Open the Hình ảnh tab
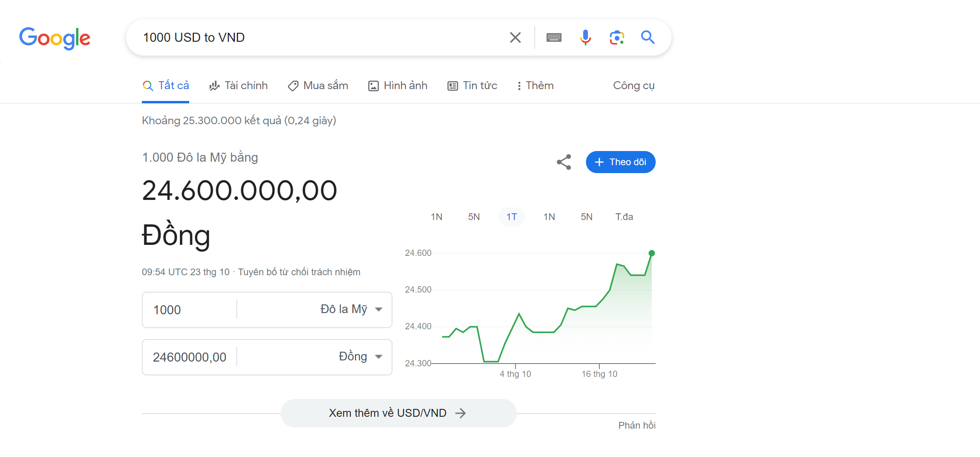Screen dimensions: 980x457 tap(398, 86)
